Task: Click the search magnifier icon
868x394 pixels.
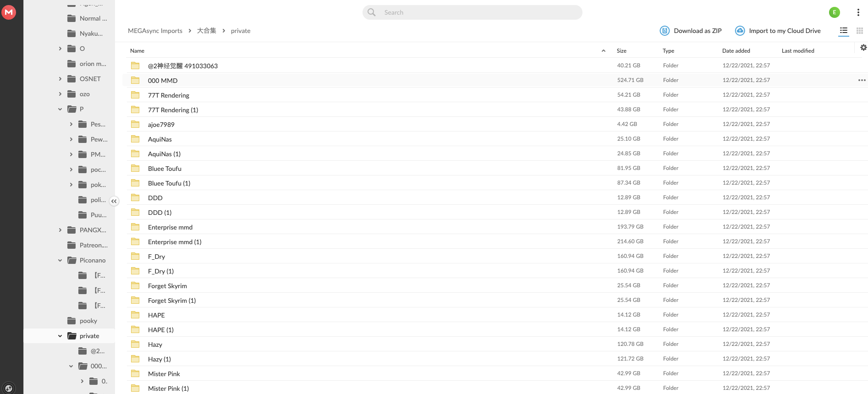Action: click(x=372, y=12)
